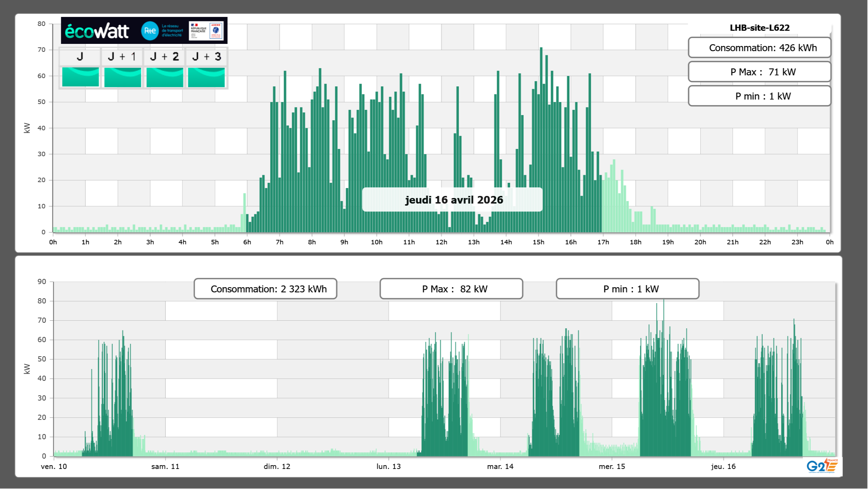Image resolution: width=868 pixels, height=489 pixels.
Task: Select the J + 3 day header
Action: [206, 57]
